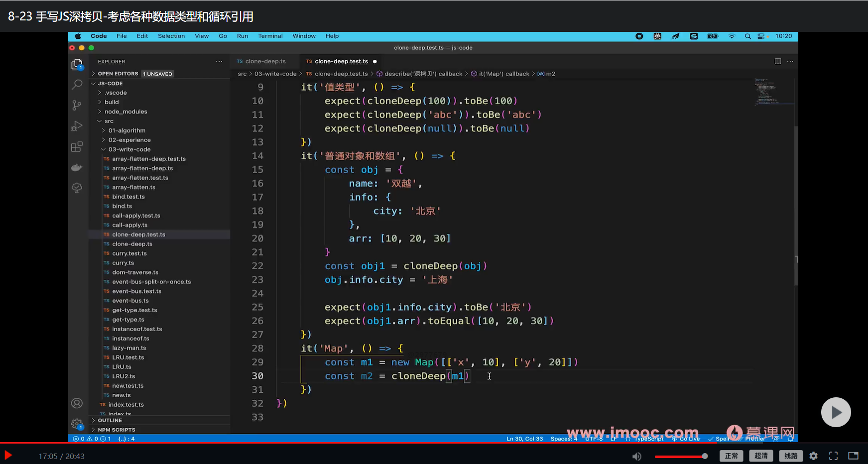This screenshot has height=464, width=868.
Task: Open the Explorer panel's more actions ellipsis
Action: (x=219, y=61)
